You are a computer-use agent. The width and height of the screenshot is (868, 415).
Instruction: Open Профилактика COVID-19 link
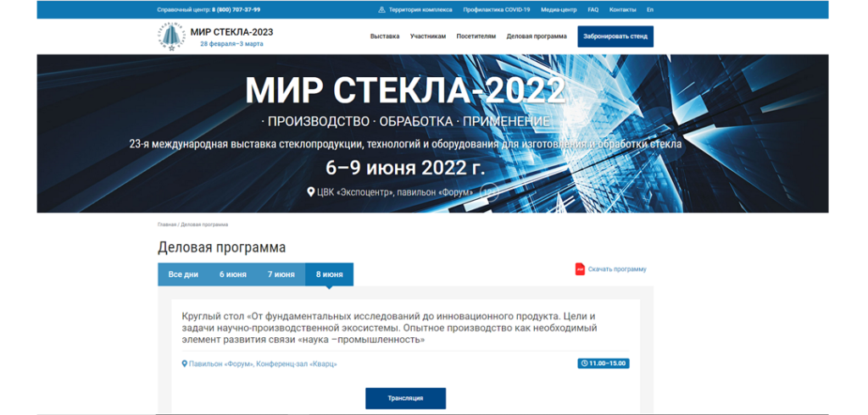point(497,10)
